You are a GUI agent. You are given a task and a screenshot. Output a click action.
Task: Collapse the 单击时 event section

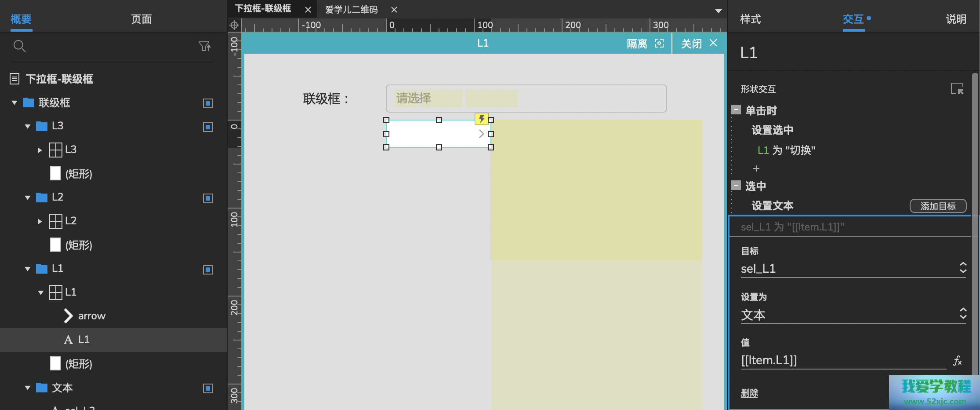click(736, 110)
